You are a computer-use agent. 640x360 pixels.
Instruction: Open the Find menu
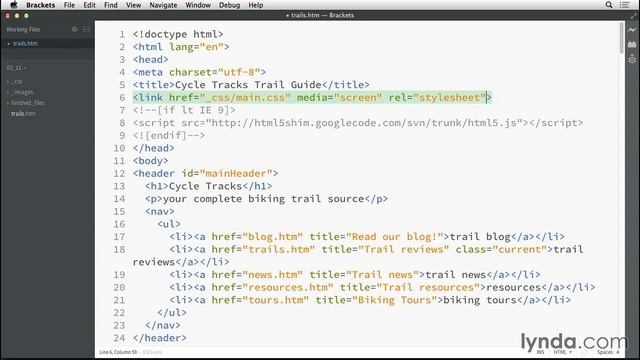tap(111, 5)
